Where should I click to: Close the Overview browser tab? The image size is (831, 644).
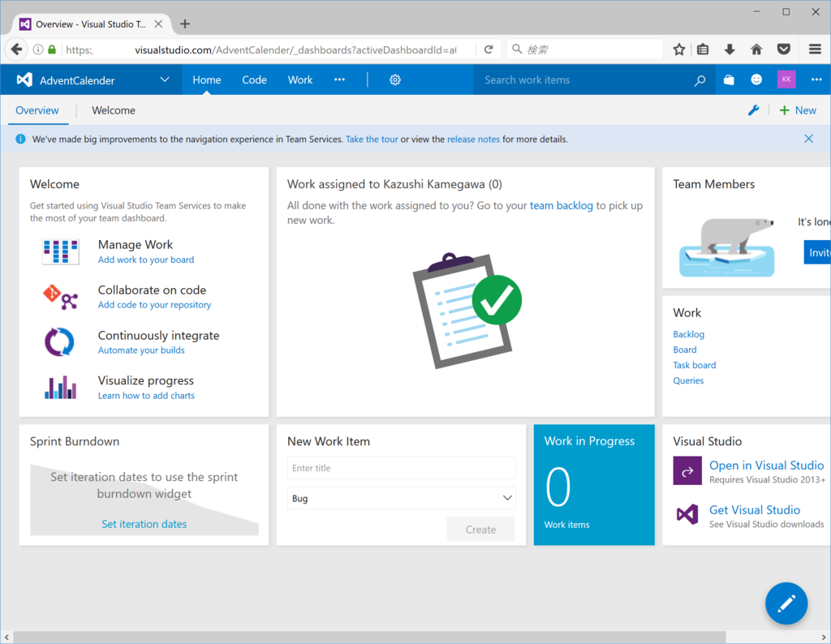pyautogui.click(x=158, y=24)
